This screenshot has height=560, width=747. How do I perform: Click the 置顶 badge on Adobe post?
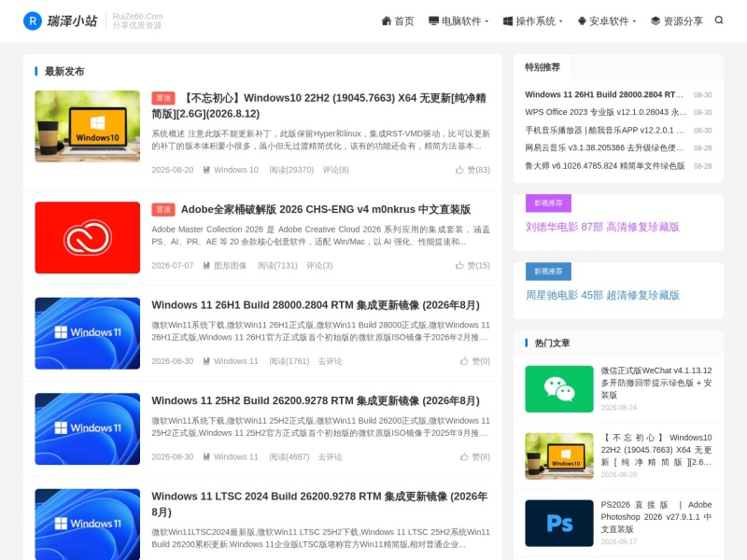click(x=163, y=209)
